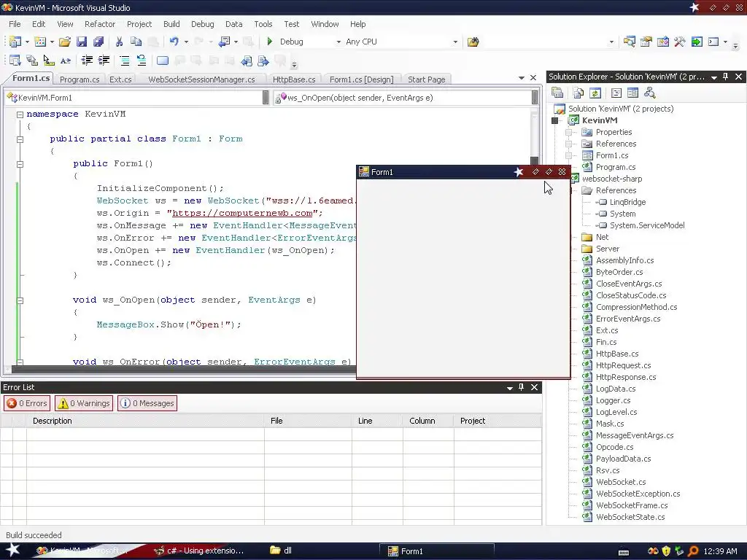The image size is (747, 560).
Task: Open the Debug menu
Action: tap(203, 24)
